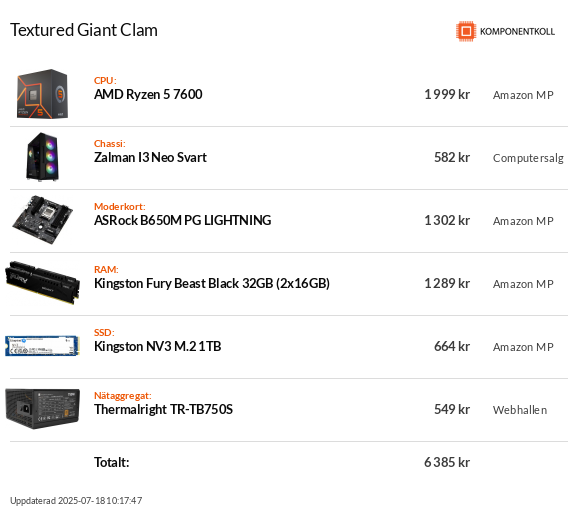
Task: Open Thermalright TR-TB750S product link
Action: [x=163, y=409]
